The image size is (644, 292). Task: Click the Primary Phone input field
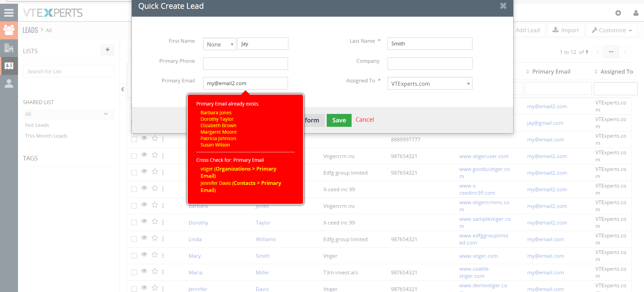245,63
